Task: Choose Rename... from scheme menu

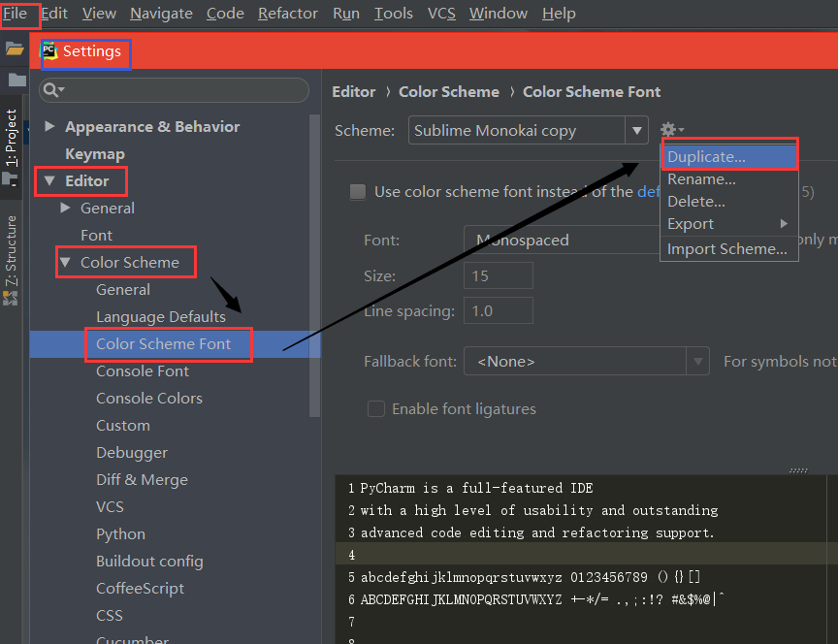Action: pos(729,179)
